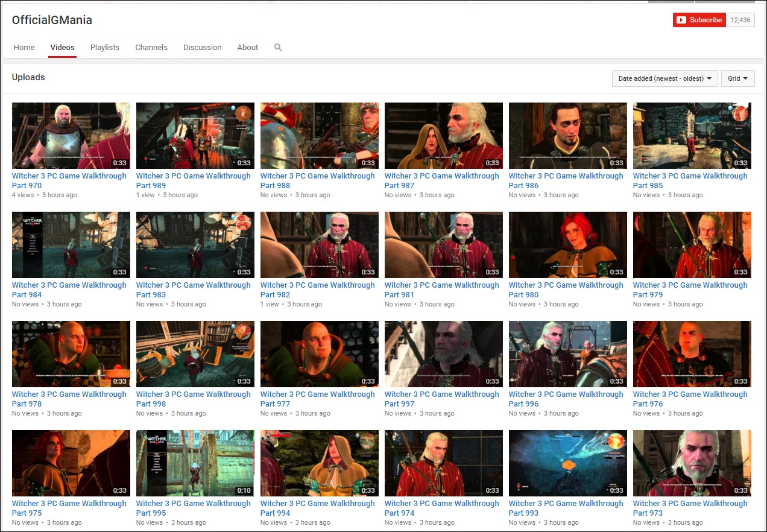Open the Walkthrough Part 974 title link
Screen dimensions: 767x532
coord(442,508)
